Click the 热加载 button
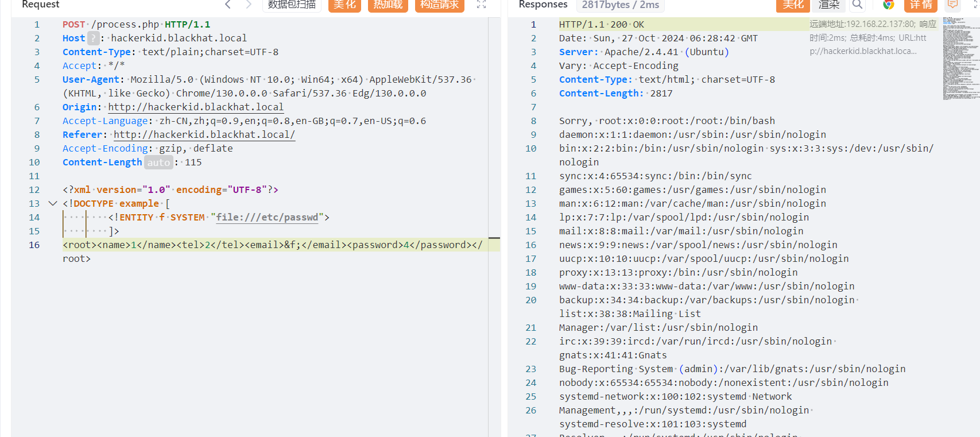Screen dimensions: 980x437 pos(388,5)
